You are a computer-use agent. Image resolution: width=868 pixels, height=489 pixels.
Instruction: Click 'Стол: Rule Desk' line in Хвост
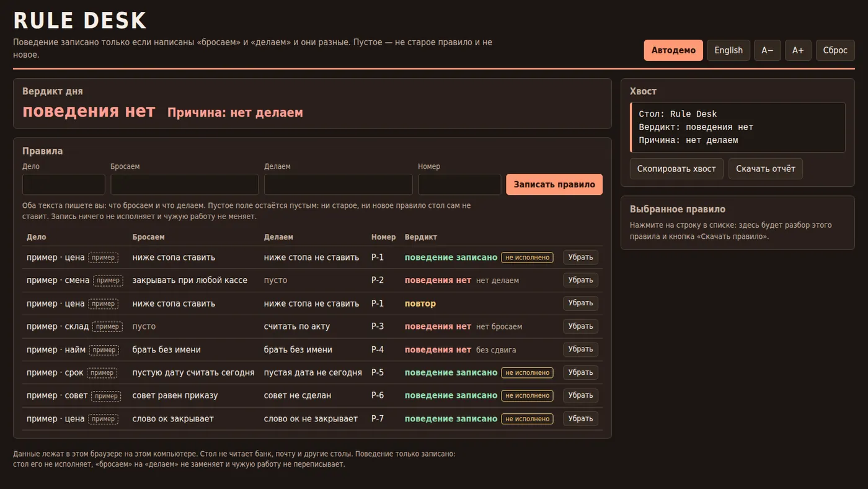tap(678, 114)
